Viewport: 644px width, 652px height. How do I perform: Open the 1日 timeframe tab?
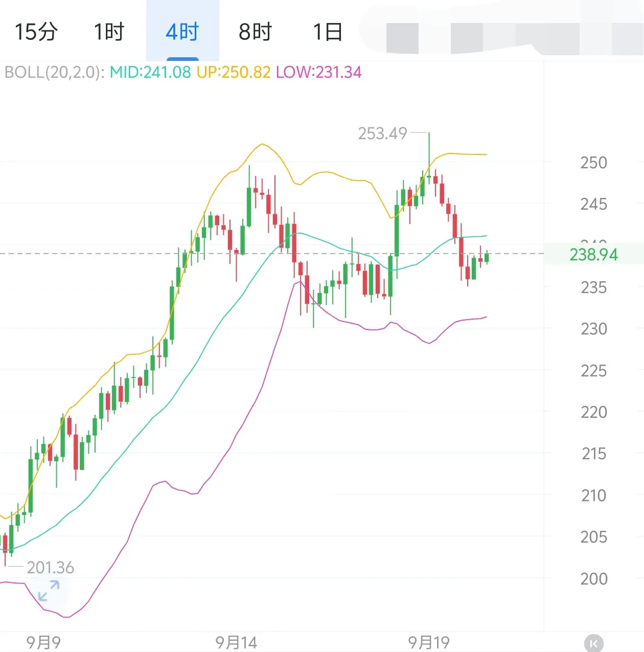tap(328, 32)
